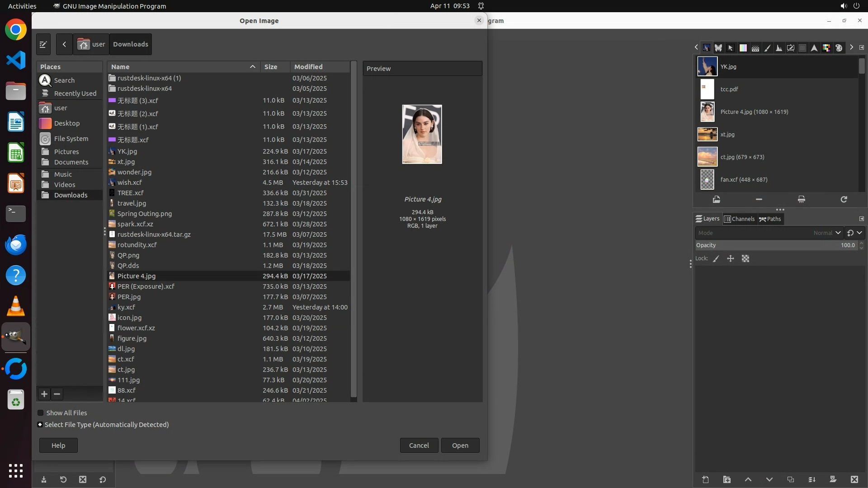The image size is (868, 488).
Task: Toggle lock position and size icon
Action: coord(731,259)
